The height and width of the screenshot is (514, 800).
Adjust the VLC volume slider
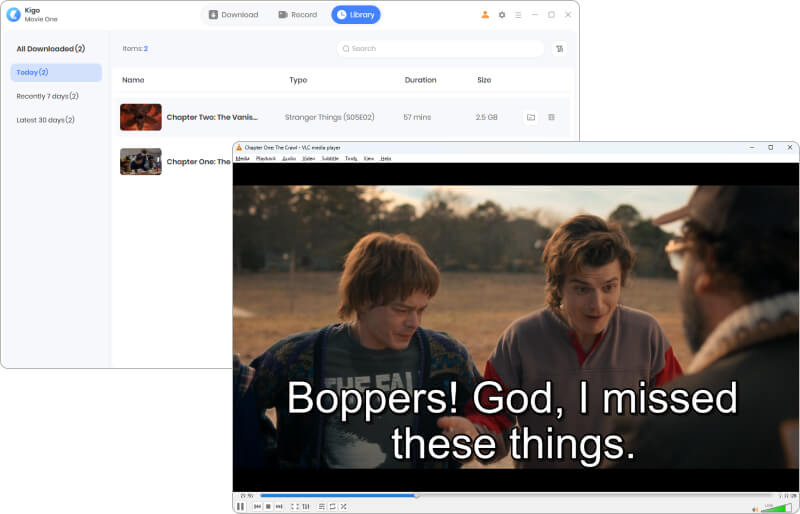[x=776, y=508]
